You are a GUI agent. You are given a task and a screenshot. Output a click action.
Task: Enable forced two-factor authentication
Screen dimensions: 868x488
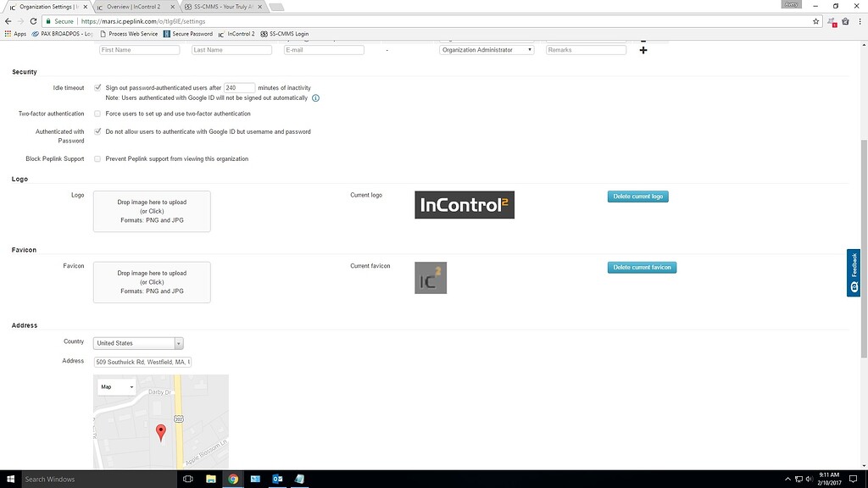97,114
